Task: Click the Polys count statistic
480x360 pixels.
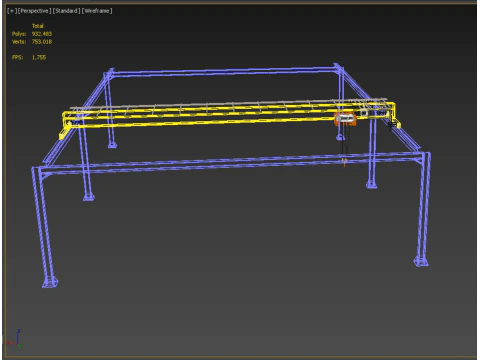Action: click(x=32, y=34)
